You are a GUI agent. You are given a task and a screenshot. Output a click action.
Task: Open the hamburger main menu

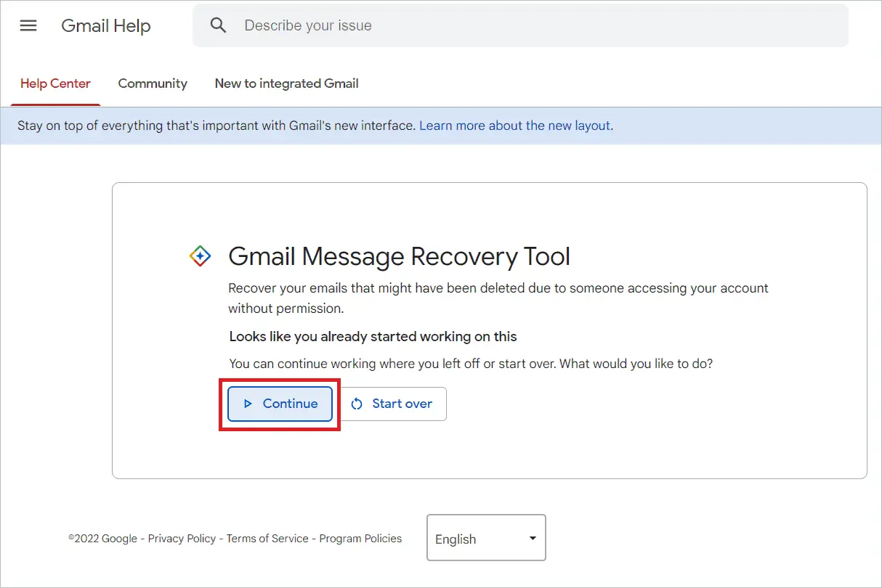click(28, 25)
